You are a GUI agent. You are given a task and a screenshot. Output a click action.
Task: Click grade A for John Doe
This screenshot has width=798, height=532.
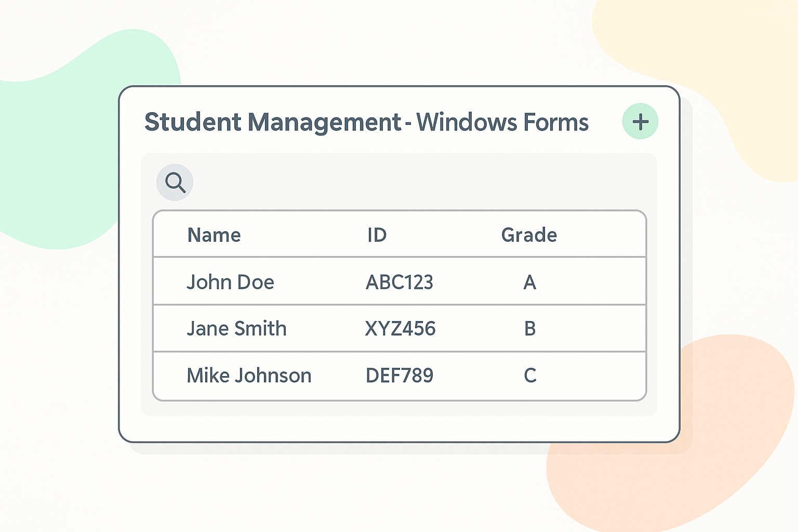(529, 282)
